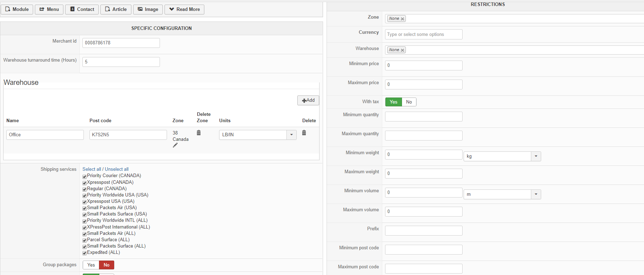The image size is (644, 275).
Task: Remove the None tag from Zone
Action: coord(402,19)
